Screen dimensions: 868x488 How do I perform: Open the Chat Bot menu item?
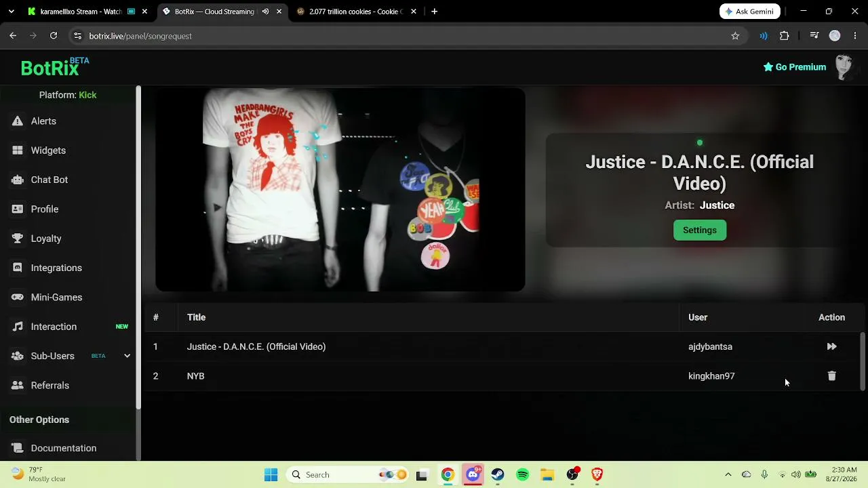50,180
